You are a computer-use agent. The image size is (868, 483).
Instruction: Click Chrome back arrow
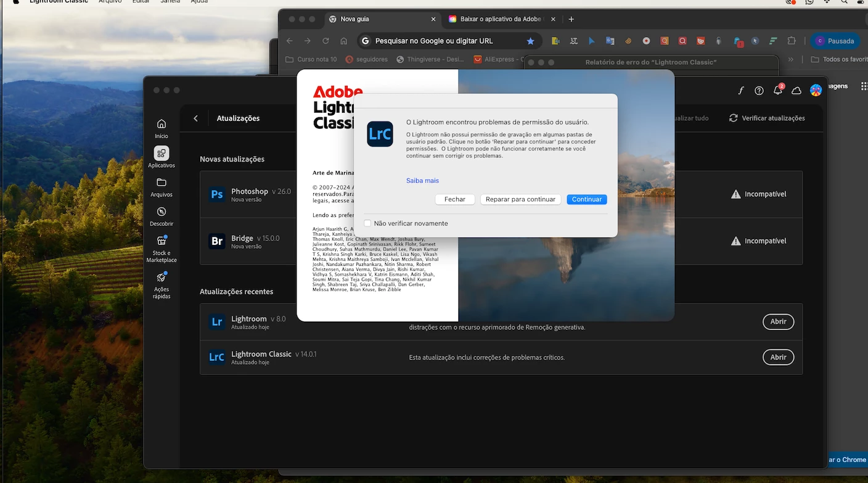click(290, 41)
